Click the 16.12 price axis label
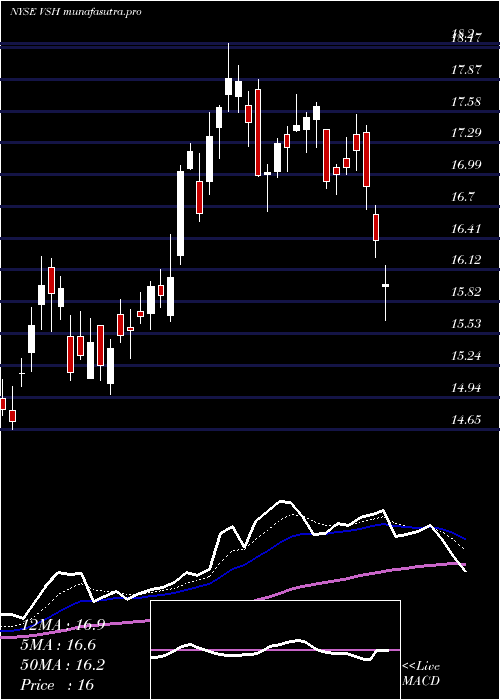Screen dimensions: 500x700 click(x=466, y=260)
